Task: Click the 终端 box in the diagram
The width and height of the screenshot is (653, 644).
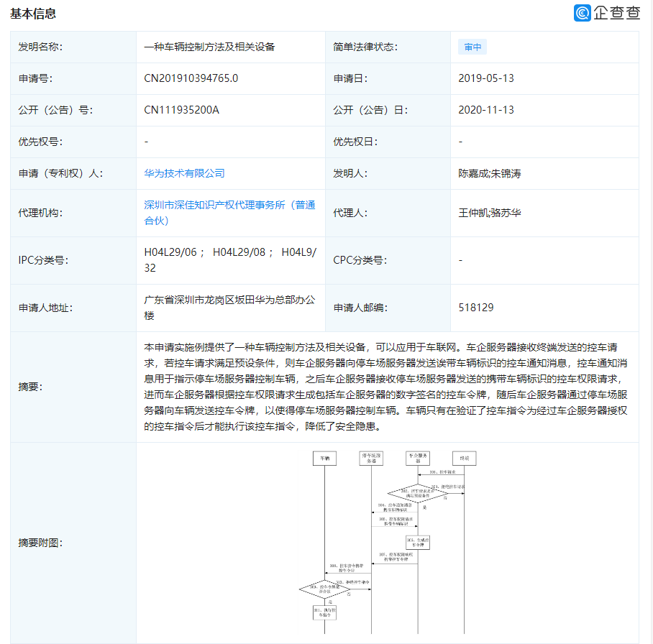Action: 463,458
